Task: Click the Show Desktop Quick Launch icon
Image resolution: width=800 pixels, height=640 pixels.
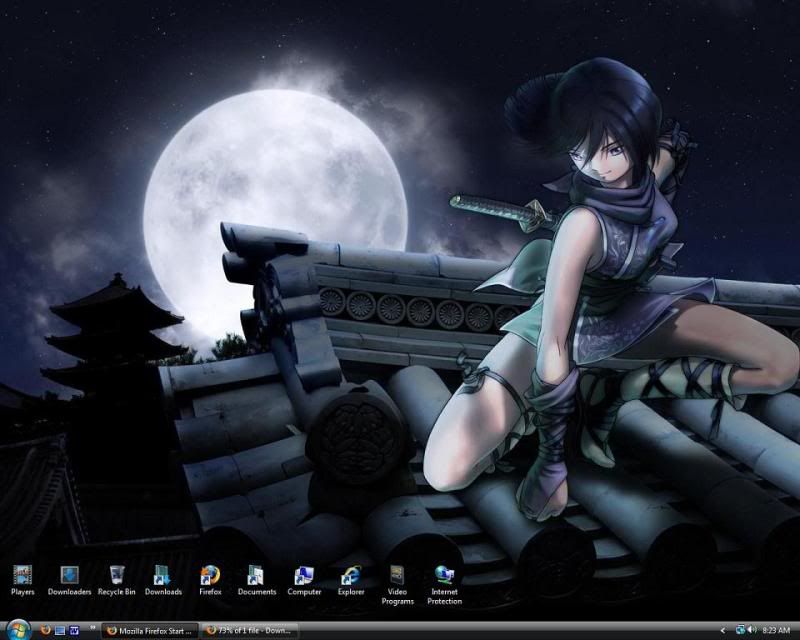Action: tap(60, 631)
